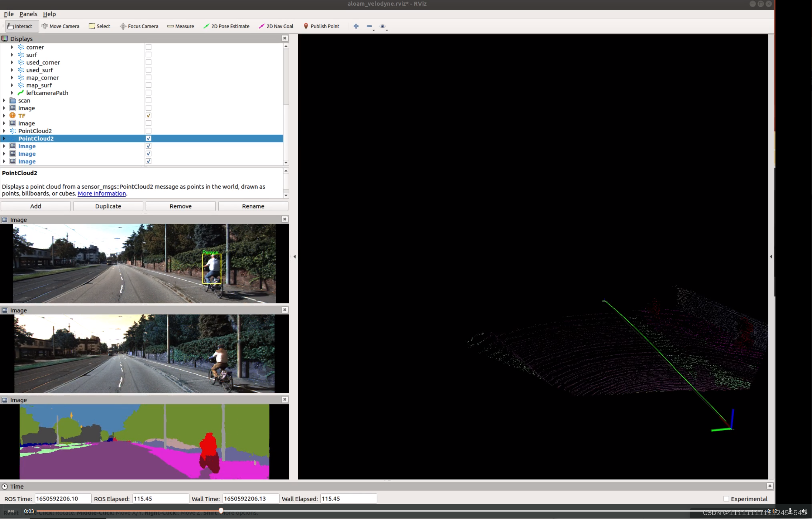Open the File menu

[9, 14]
